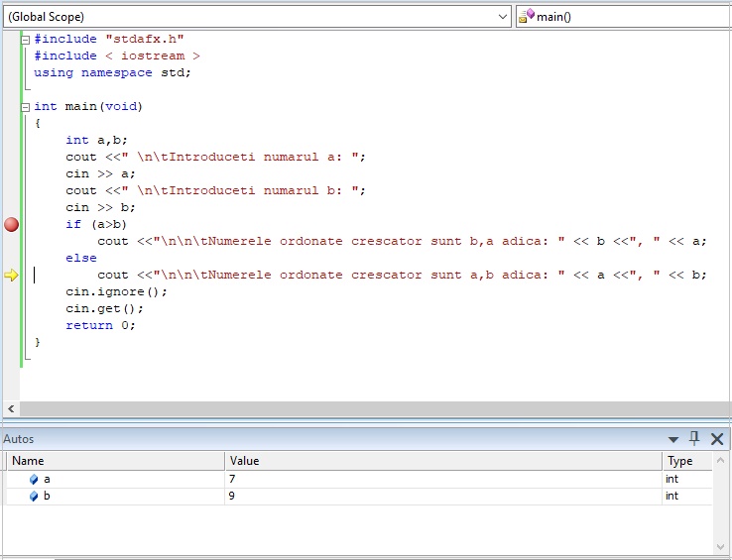Click the horizontal scrollbar track of editor
The width and height of the screenshot is (732, 560).
coord(375,408)
